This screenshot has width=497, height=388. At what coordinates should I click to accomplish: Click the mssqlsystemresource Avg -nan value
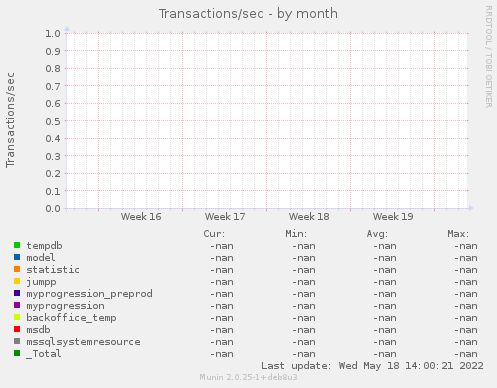(x=385, y=342)
